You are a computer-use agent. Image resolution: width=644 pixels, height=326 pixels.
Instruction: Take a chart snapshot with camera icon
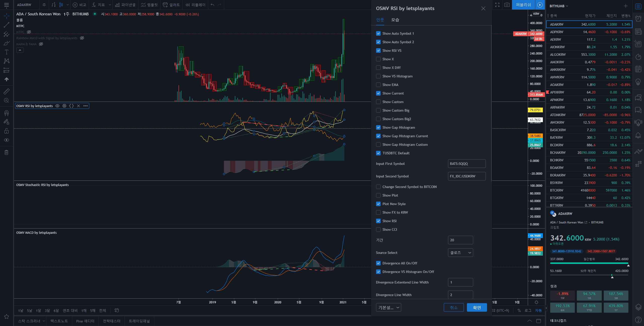507,5
